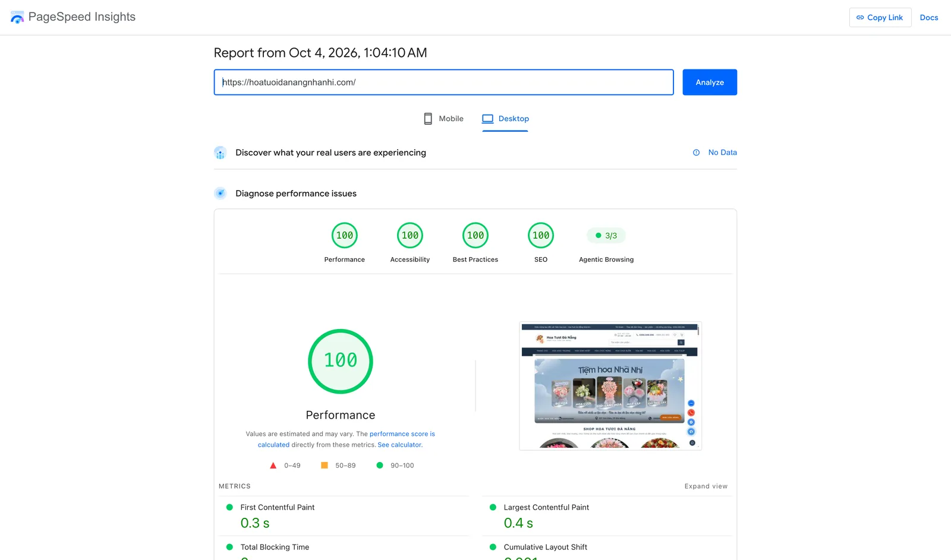Jump to Performance score gauge at top
The height and width of the screenshot is (560, 951).
(345, 236)
